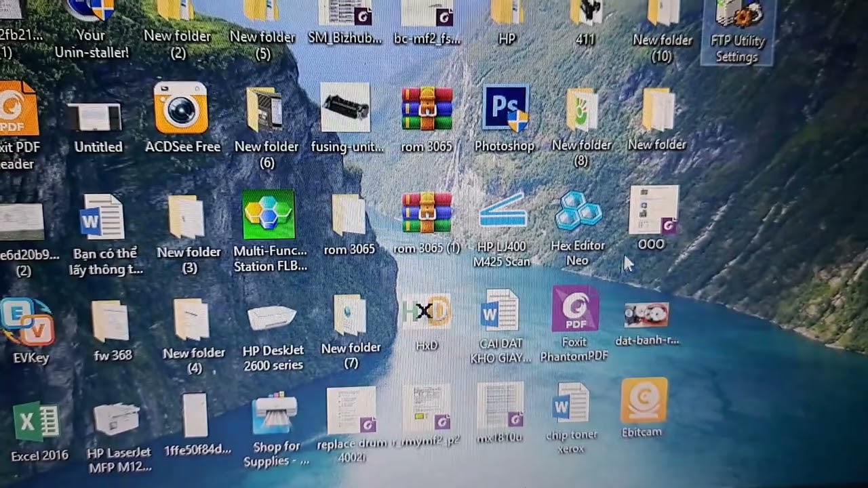Select the rom 3065 WinRAR archive beside Photoshop

427,108
